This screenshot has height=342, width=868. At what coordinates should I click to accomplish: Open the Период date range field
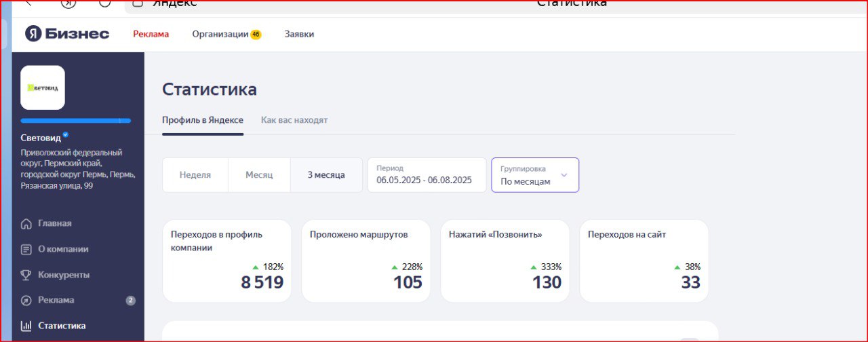[x=427, y=175]
